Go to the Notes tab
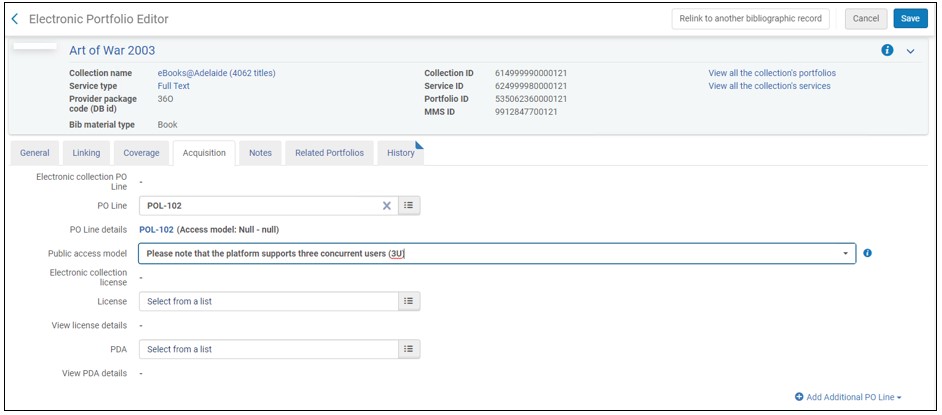The image size is (942, 415). pos(260,153)
